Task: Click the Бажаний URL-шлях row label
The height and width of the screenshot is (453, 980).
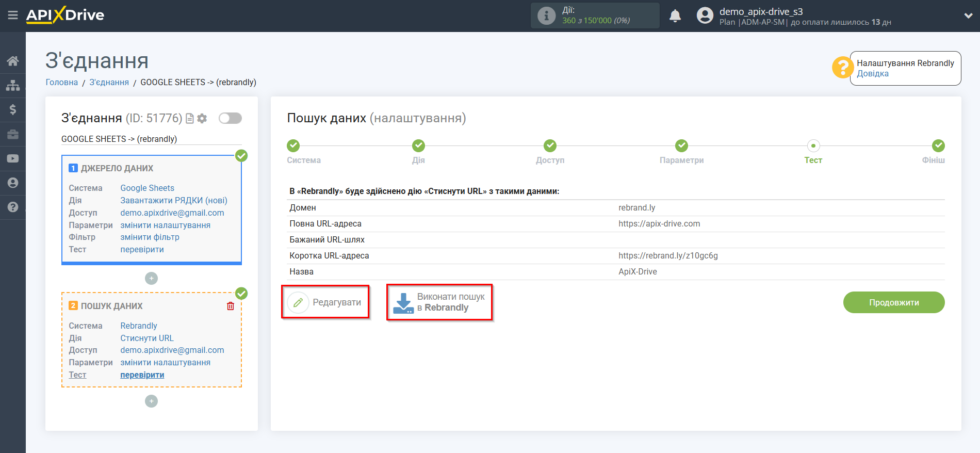Action: (327, 239)
